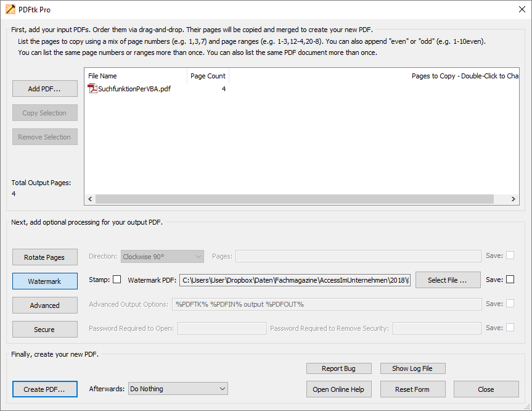532x411 pixels.
Task: Click the Add PDF... button
Action: coord(45,89)
